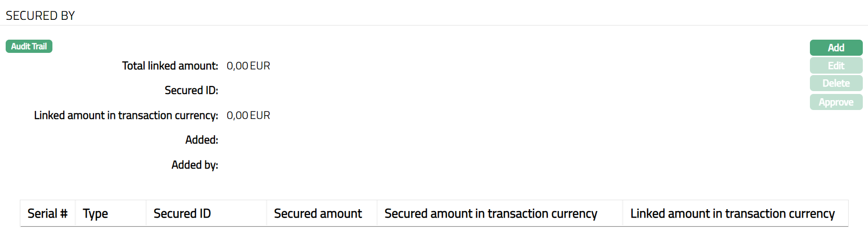Select the Total linked amount 0,00 EUR value
Image resolution: width=868 pixels, height=237 pixels.
pos(248,66)
